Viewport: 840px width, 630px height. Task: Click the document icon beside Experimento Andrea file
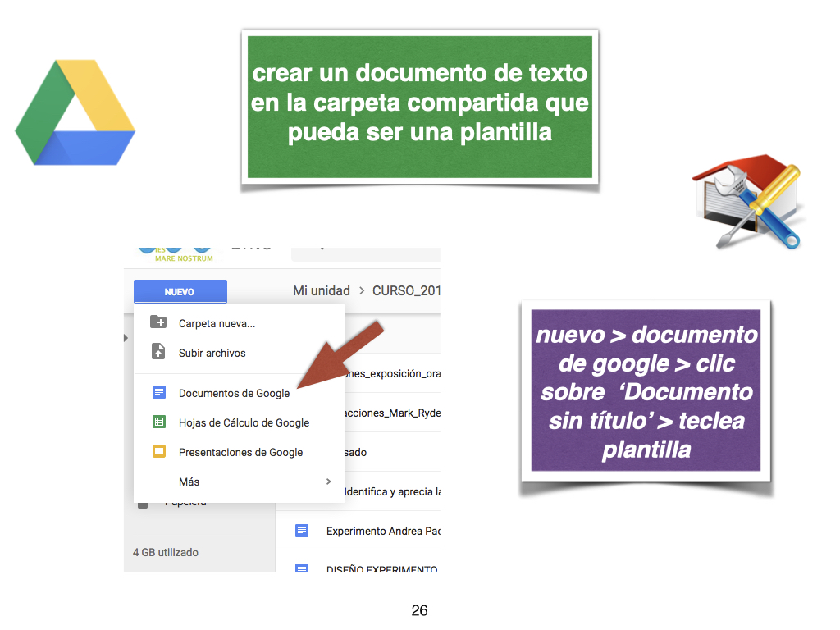(302, 531)
